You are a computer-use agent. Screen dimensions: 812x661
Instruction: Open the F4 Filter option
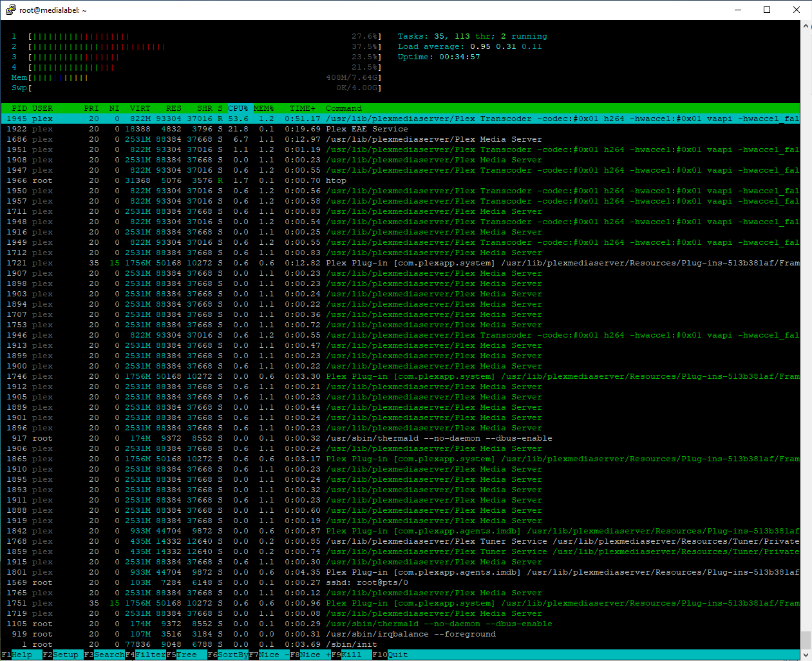coord(146,655)
